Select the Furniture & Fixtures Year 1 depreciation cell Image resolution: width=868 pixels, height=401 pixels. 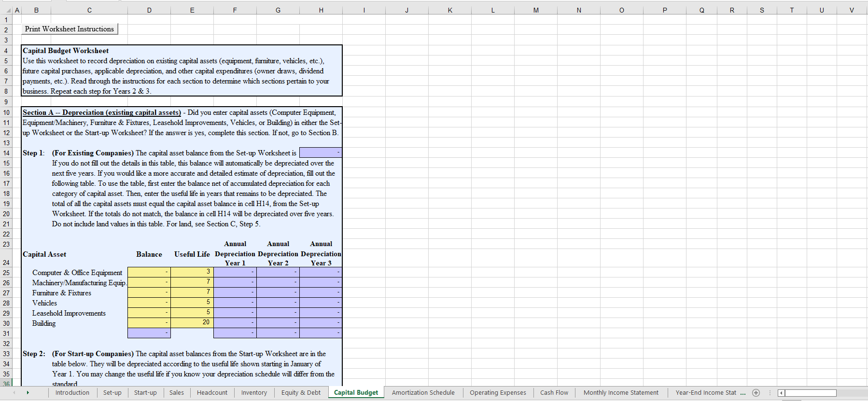tap(235, 292)
